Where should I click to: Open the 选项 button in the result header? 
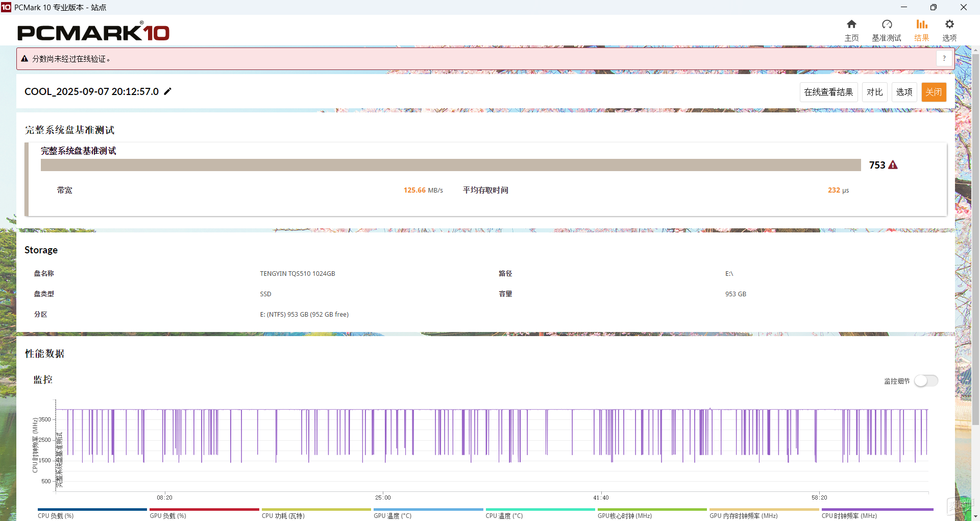click(904, 92)
